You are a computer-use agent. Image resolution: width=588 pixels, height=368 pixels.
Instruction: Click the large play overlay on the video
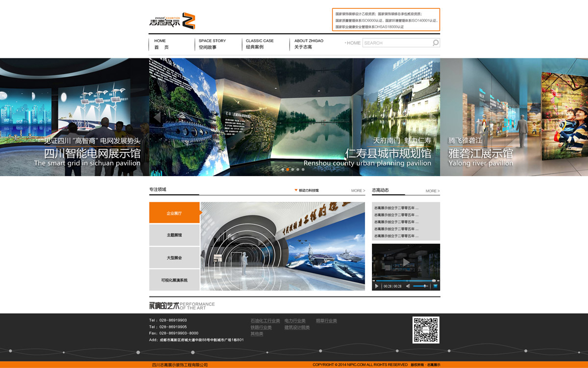pos(406,263)
